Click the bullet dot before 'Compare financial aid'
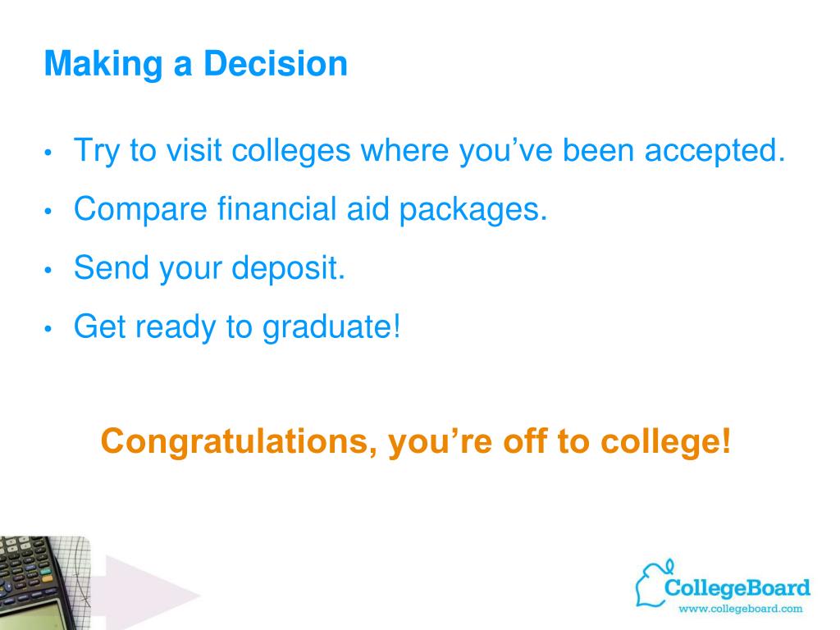 coord(48,211)
